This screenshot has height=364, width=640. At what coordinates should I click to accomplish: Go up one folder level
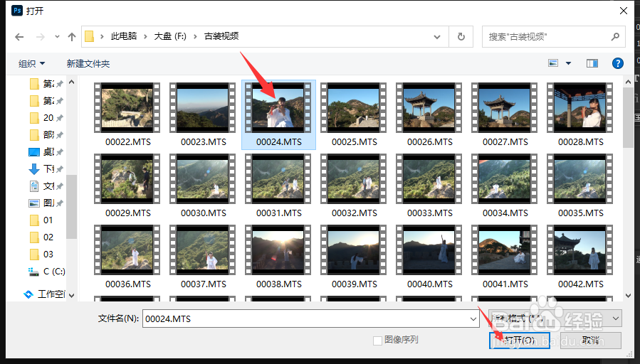pyautogui.click(x=72, y=37)
